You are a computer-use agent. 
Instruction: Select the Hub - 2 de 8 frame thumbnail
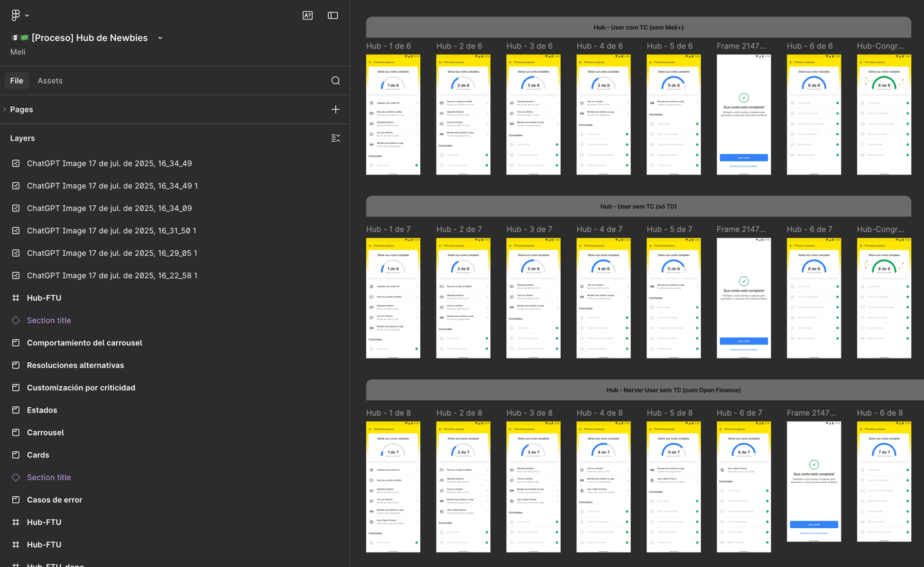point(463,487)
